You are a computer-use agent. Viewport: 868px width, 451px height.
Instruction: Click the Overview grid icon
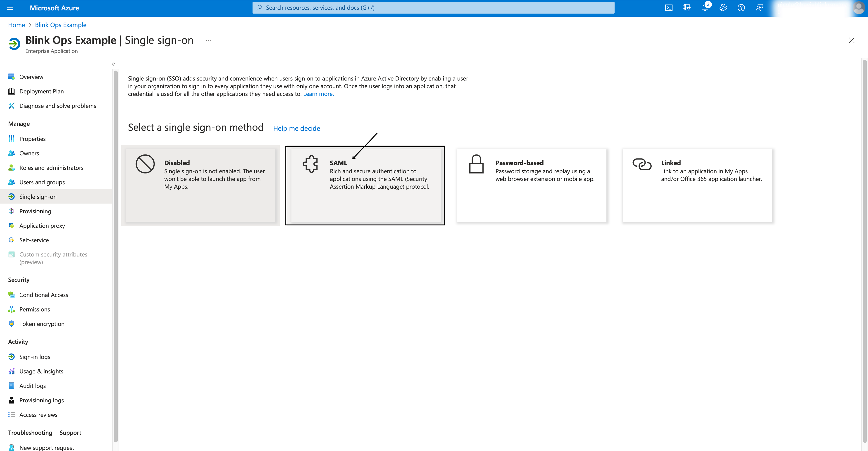pos(12,77)
